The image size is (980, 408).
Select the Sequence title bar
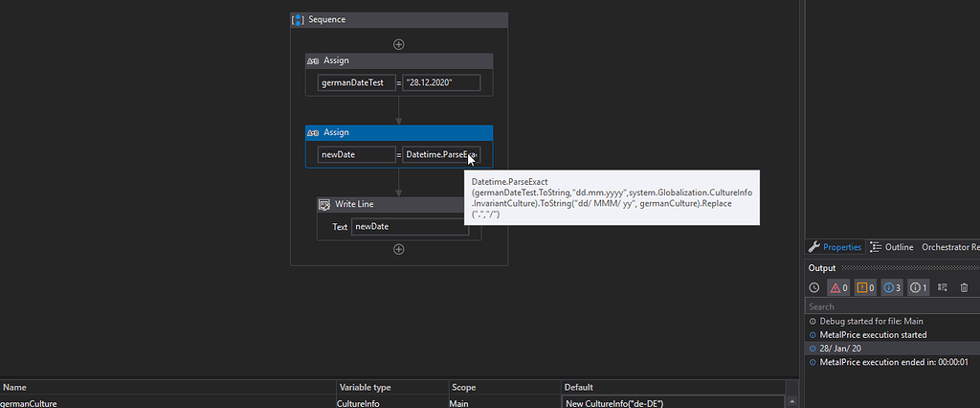point(399,20)
